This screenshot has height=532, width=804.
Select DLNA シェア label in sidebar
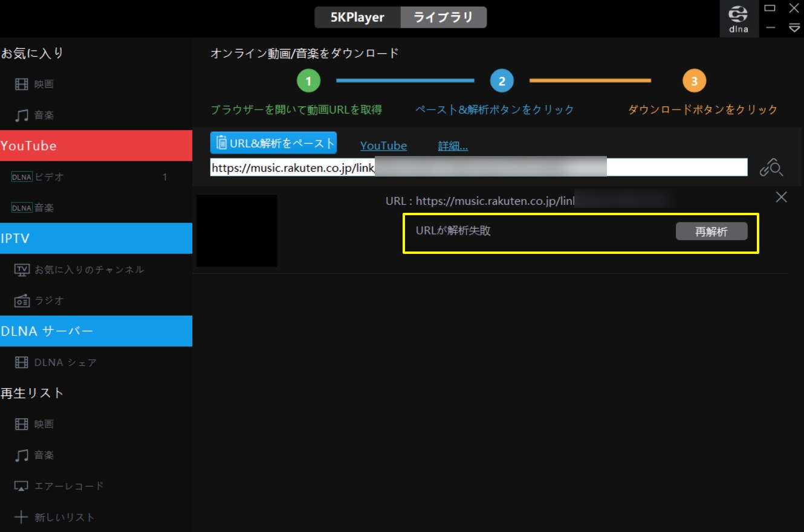[65, 363]
